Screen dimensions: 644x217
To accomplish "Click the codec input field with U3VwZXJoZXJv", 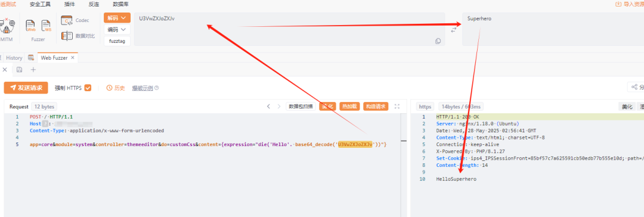I will coord(289,29).
